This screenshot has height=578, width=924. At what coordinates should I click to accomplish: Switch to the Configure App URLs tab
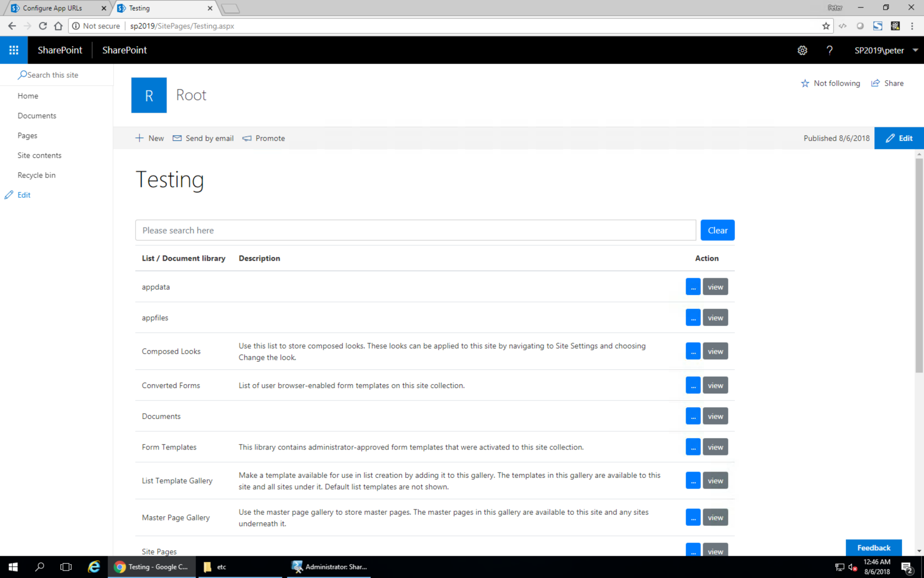[53, 8]
